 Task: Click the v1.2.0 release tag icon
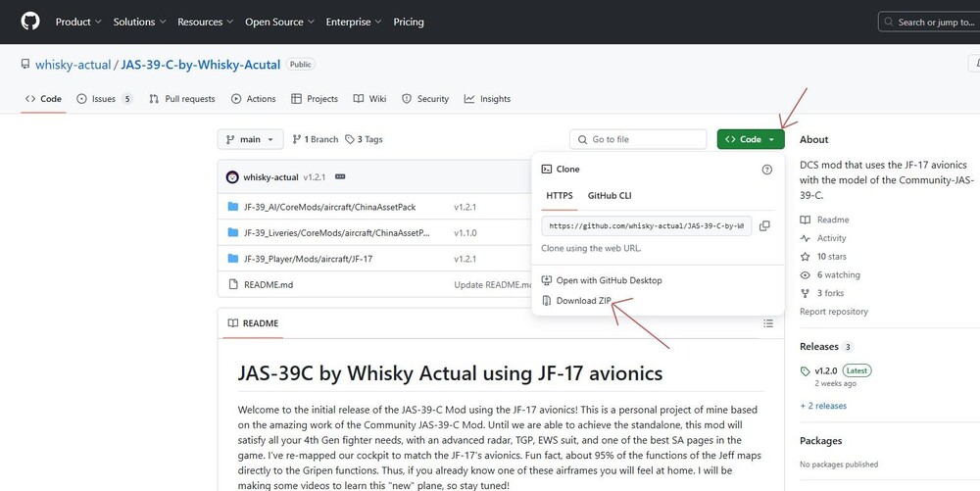click(x=805, y=371)
